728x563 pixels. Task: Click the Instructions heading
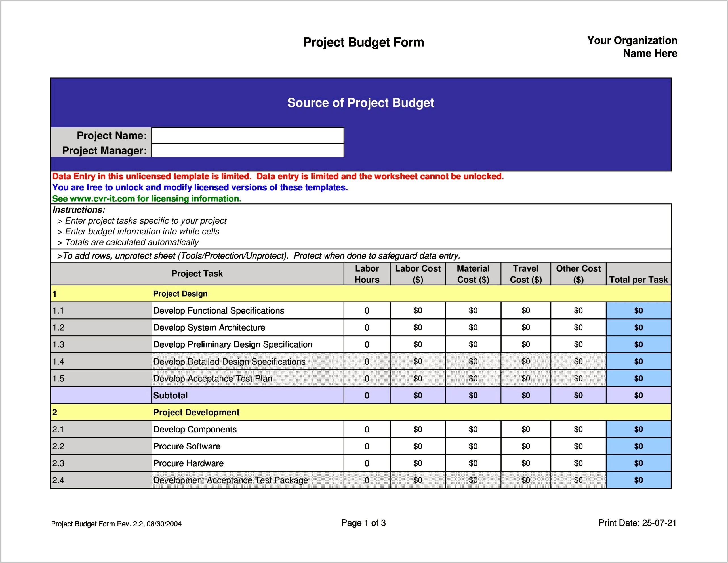79,210
